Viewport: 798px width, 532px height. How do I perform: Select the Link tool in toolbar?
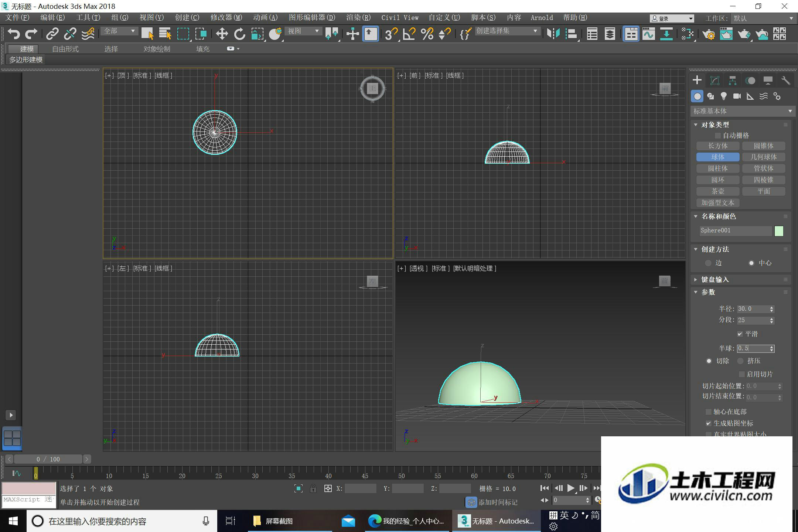(x=52, y=34)
